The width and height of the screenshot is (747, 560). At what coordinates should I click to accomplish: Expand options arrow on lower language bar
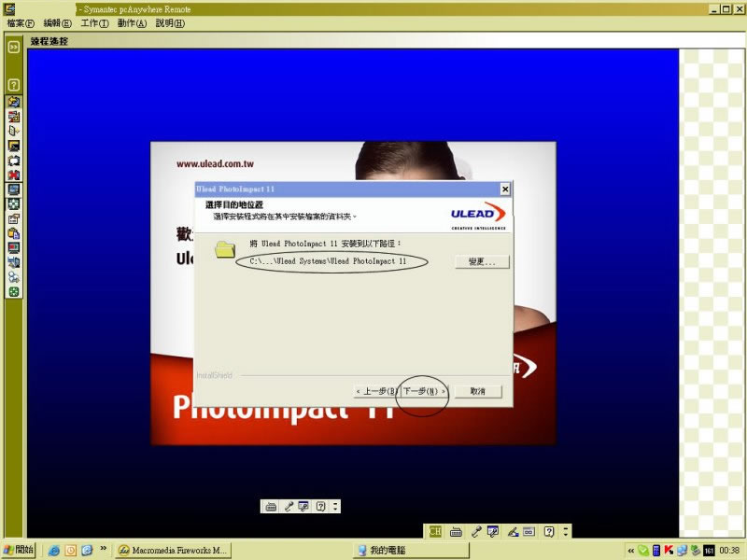(563, 531)
